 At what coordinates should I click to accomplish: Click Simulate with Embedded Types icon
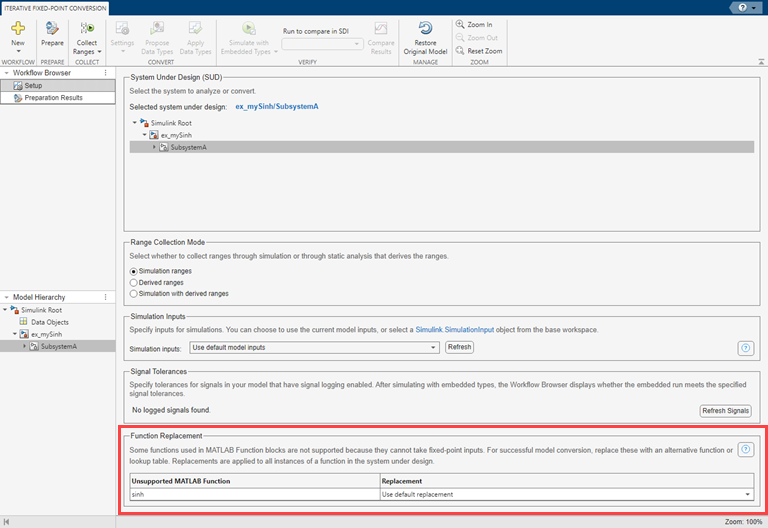tap(249, 28)
